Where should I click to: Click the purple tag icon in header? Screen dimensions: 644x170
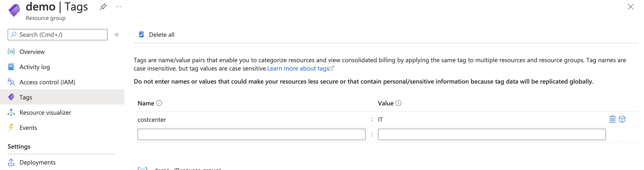tap(14, 10)
